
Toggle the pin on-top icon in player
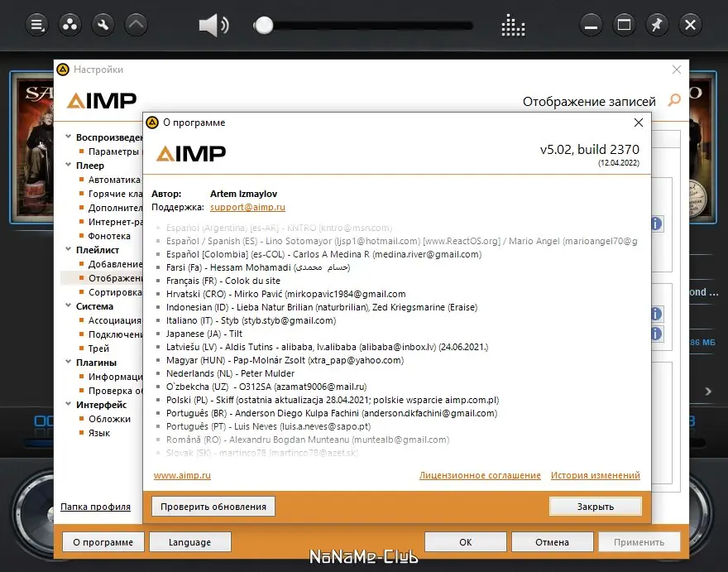point(657,25)
